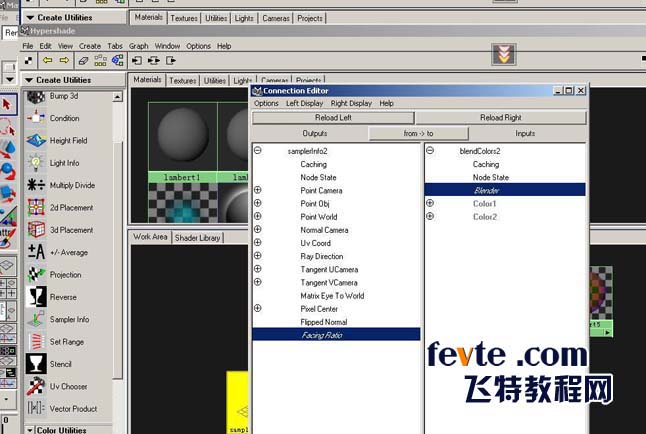Click the Reload Right button

pyautogui.click(x=501, y=118)
